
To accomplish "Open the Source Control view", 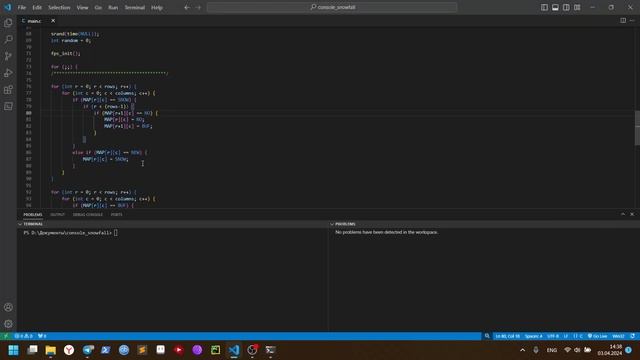I will click(8, 56).
